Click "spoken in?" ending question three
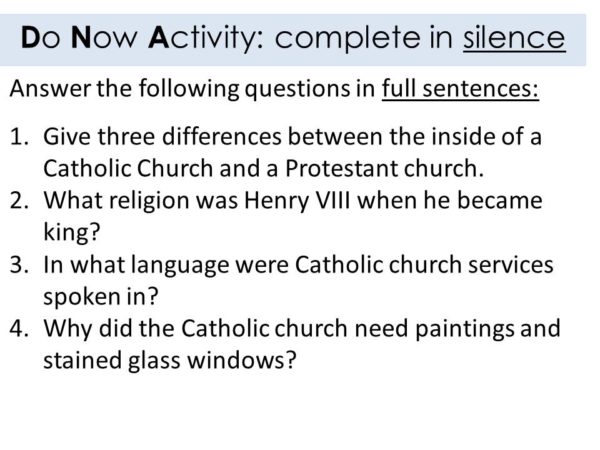The image size is (600, 450). click(x=101, y=297)
